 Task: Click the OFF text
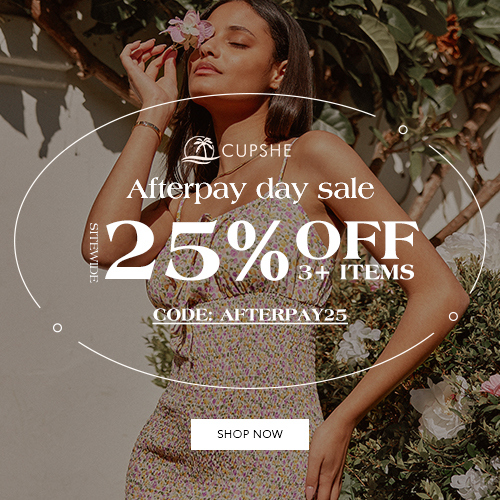[x=357, y=239]
